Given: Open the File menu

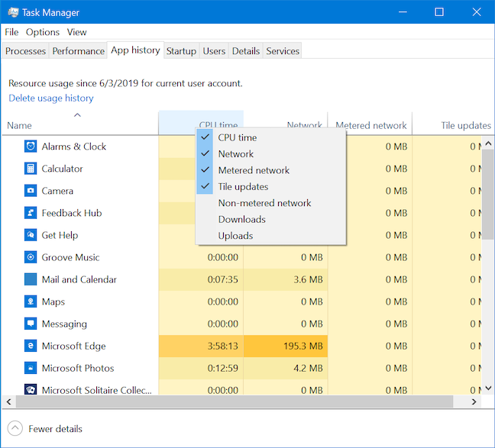Looking at the screenshot, I should [11, 32].
